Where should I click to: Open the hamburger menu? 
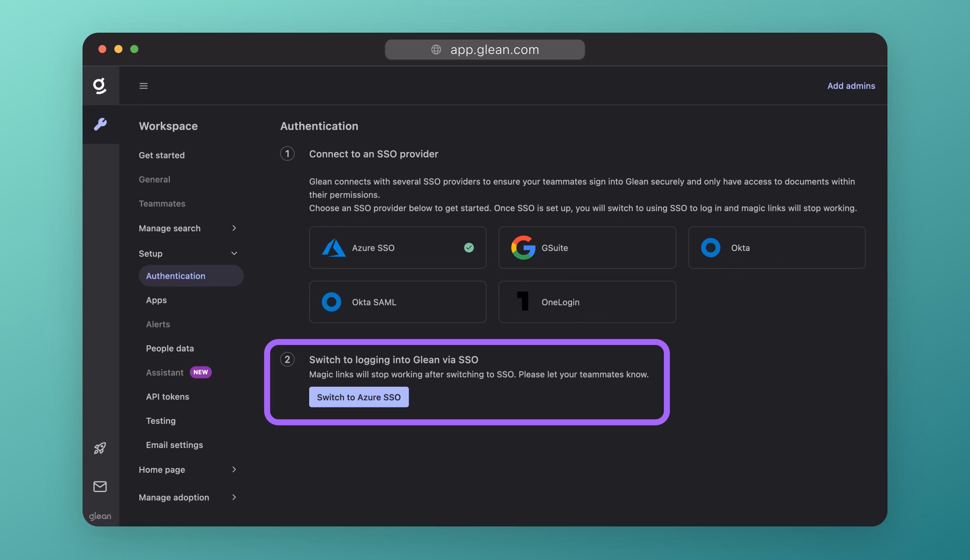click(143, 85)
